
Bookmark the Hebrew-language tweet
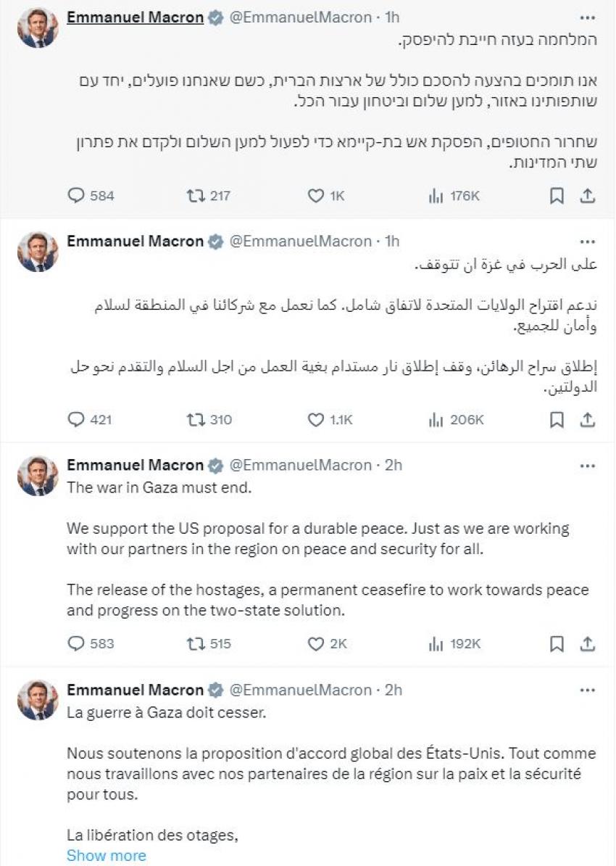click(x=557, y=195)
